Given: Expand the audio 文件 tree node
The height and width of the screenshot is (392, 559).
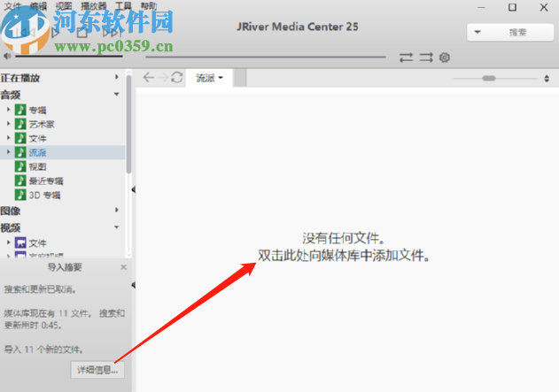Looking at the screenshot, I should (8, 138).
